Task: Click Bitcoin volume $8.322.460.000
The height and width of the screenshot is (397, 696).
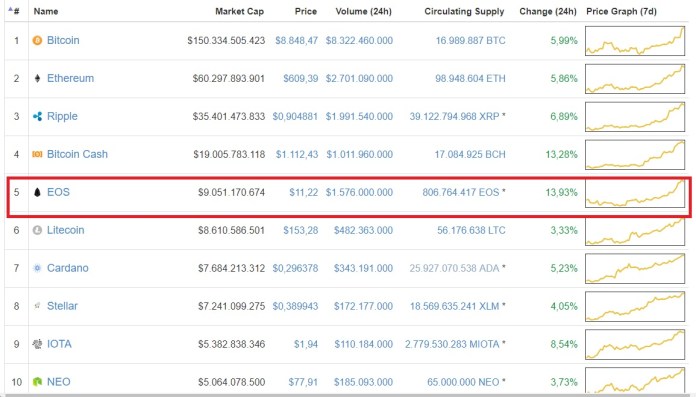Action: point(359,41)
